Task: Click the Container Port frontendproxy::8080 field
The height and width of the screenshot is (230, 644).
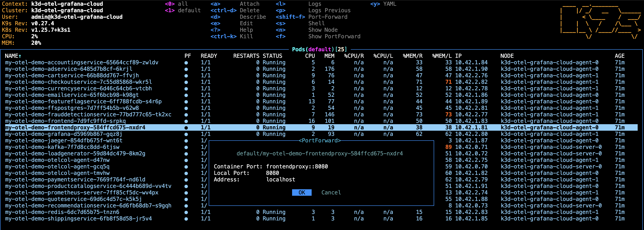Action: tap(297, 166)
